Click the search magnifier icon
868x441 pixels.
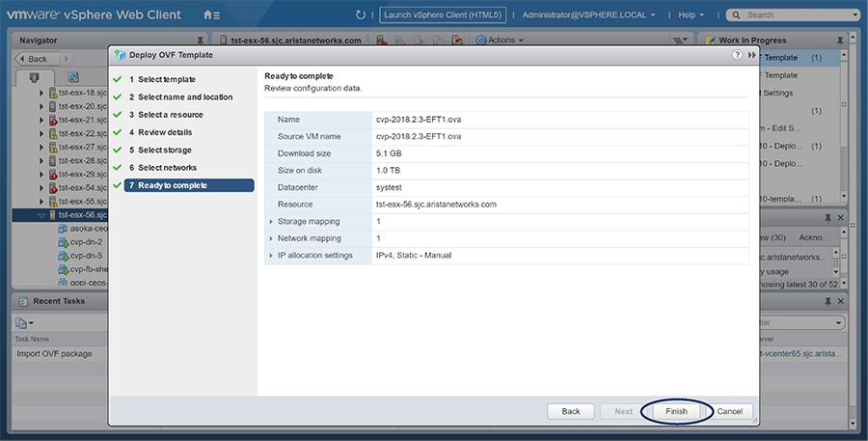(736, 15)
